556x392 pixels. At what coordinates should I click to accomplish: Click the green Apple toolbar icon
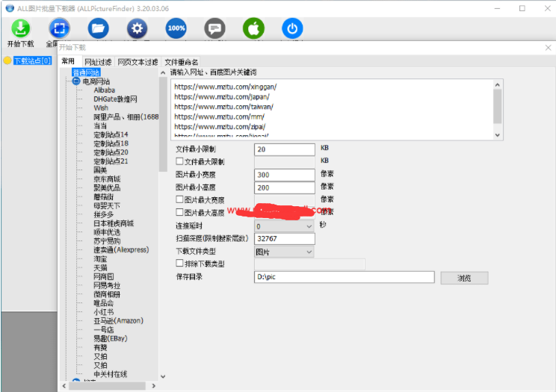253,28
